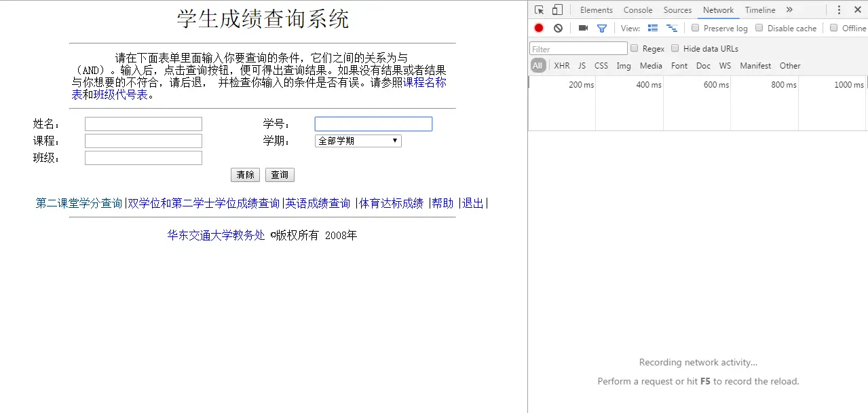Toggle the network overview timeline icon
Screen dimensions: 868x413
pyautogui.click(x=672, y=28)
